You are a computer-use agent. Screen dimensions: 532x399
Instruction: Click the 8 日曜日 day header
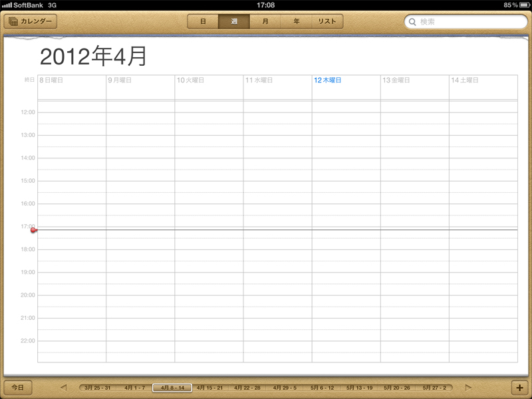pos(51,80)
